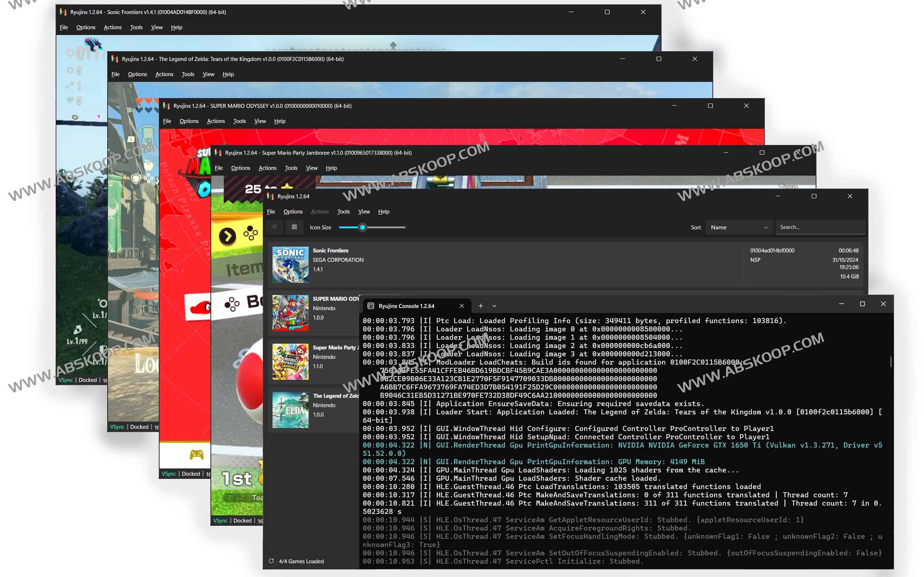This screenshot has height=577, width=924.
Task: Select the Super Mario Odyssey cover icon
Action: tap(290, 313)
